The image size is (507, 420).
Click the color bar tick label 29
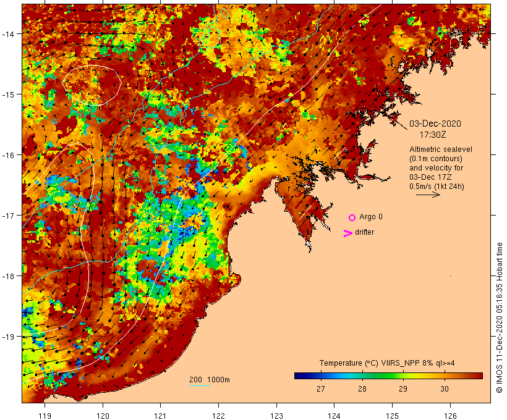coord(403,388)
